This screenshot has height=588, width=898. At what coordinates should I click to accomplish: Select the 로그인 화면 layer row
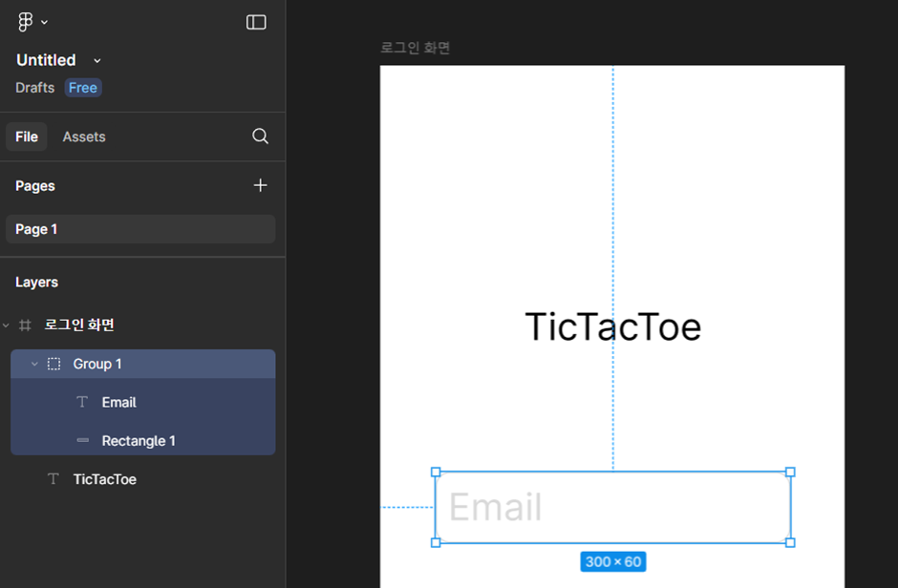point(140,325)
